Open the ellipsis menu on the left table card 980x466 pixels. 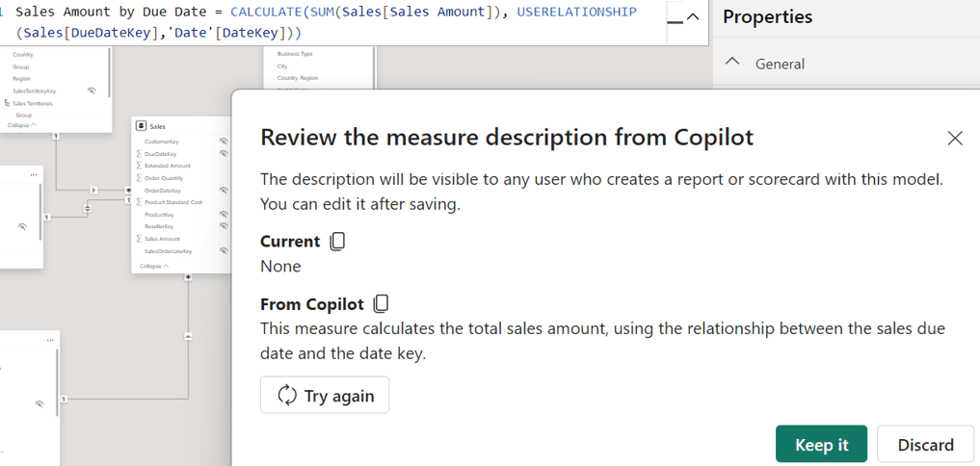pos(34,174)
